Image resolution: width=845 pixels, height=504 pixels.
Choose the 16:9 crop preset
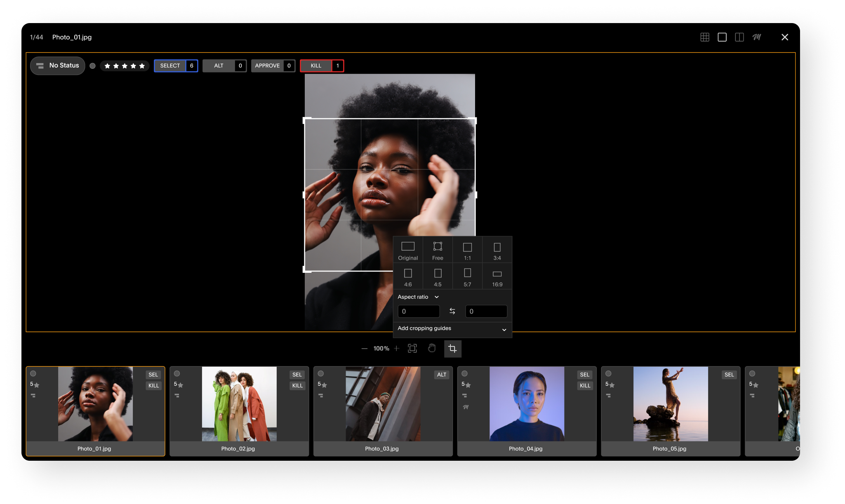(x=497, y=277)
